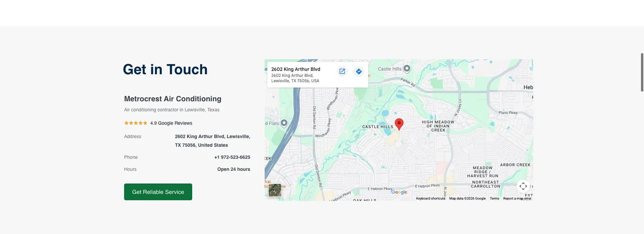Click the Plano Pkwy map label
The width and height of the screenshot is (644, 234).
[508, 113]
